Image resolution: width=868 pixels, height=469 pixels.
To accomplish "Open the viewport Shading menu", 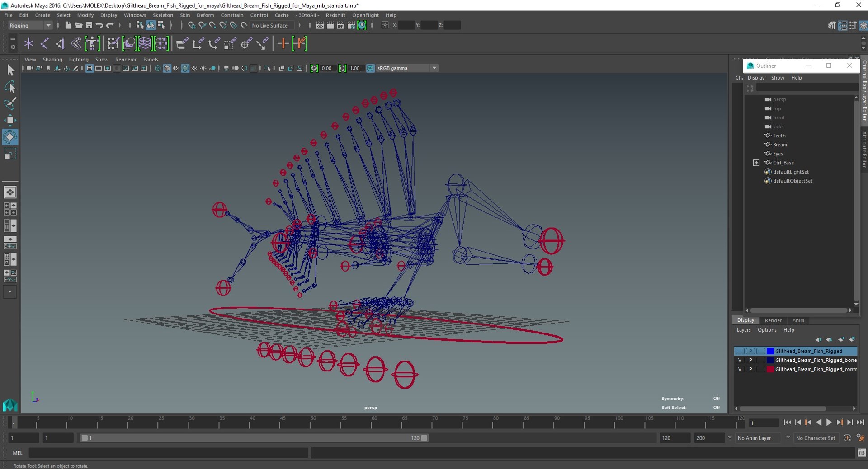I will point(52,60).
